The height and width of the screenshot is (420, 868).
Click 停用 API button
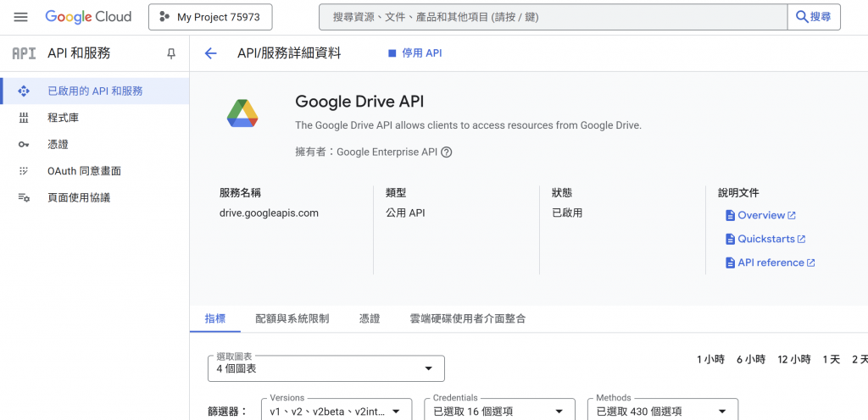[415, 53]
